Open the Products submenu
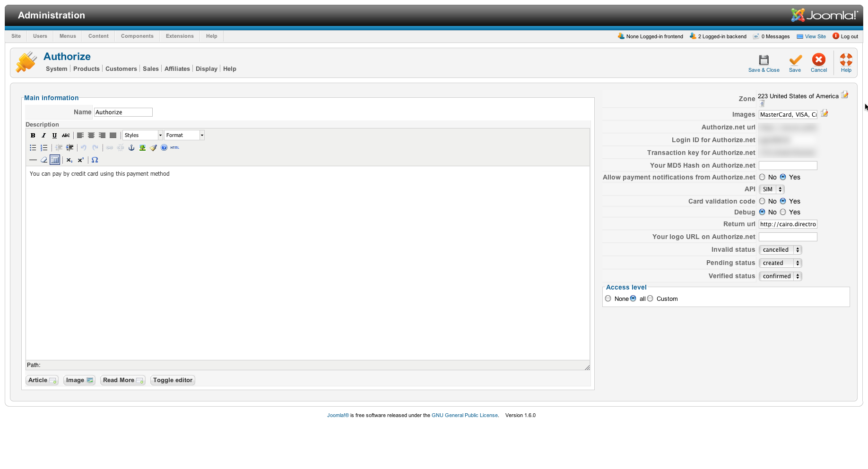This screenshot has width=868, height=469. [x=87, y=69]
